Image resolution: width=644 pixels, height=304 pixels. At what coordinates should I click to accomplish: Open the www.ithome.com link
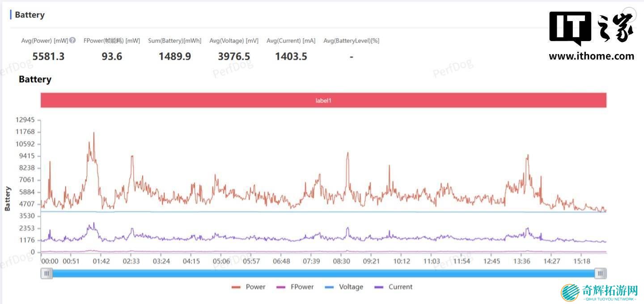point(591,56)
